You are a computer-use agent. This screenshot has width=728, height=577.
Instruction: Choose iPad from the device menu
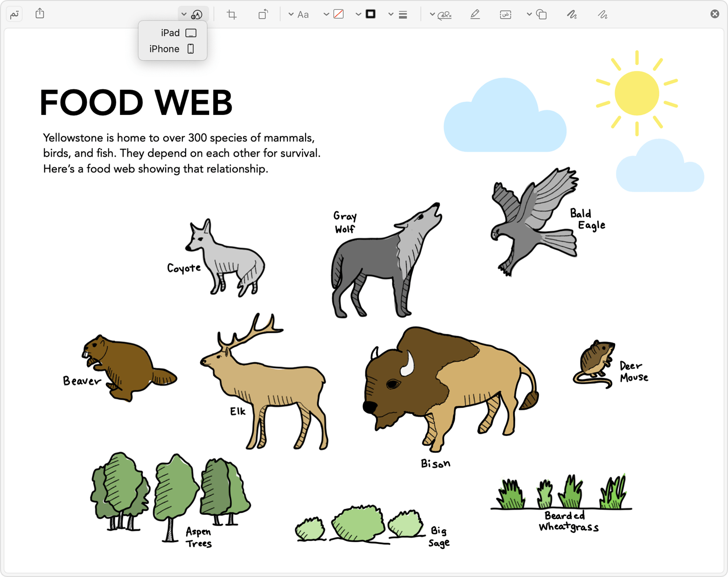coord(173,33)
